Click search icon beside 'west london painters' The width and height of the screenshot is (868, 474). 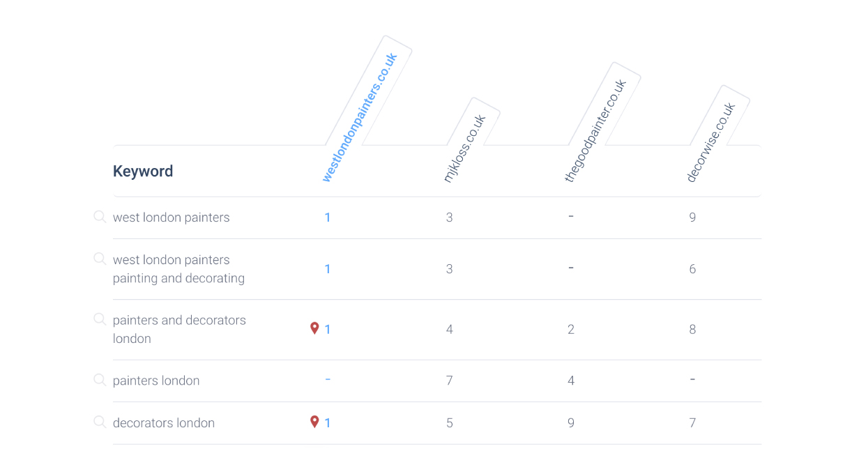(100, 217)
